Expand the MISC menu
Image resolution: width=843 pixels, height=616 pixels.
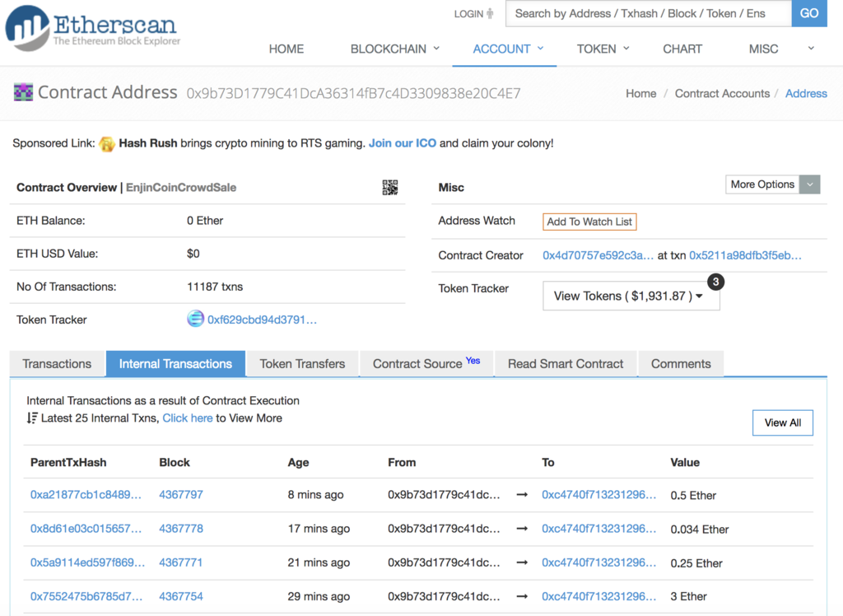(x=763, y=49)
